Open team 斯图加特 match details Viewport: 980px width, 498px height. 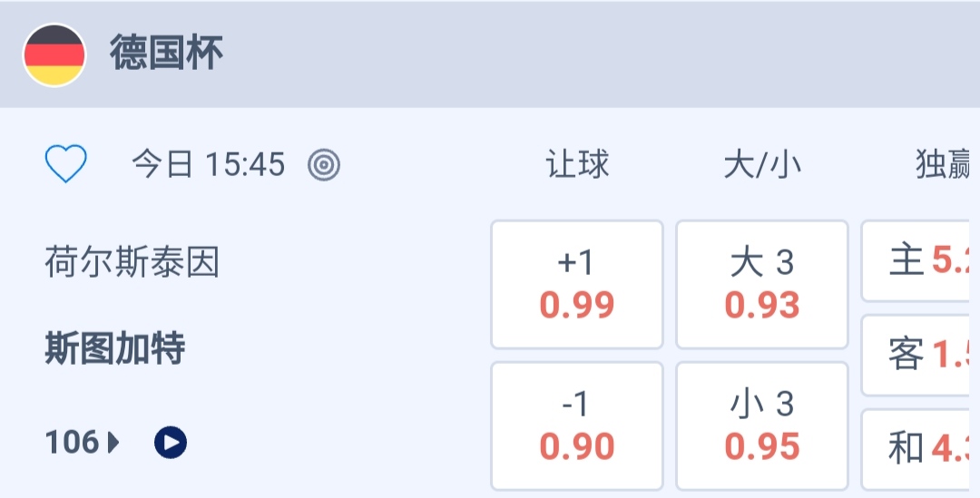point(115,348)
